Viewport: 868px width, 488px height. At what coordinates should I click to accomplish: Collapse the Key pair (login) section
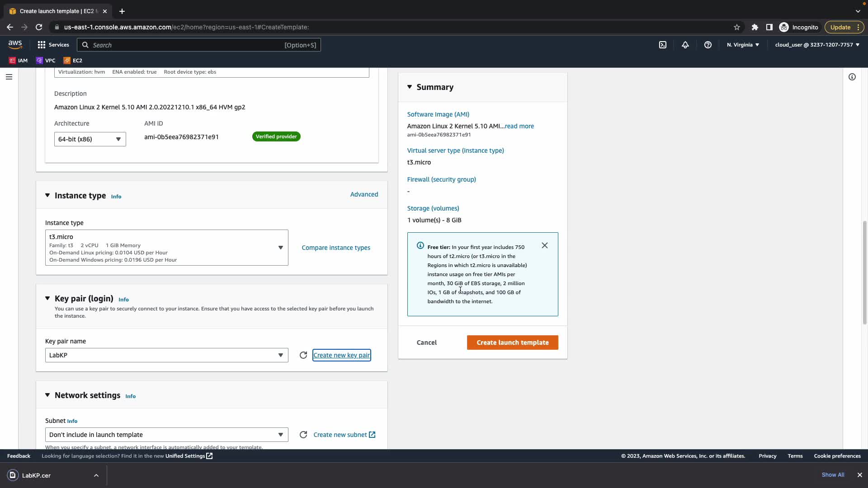47,298
